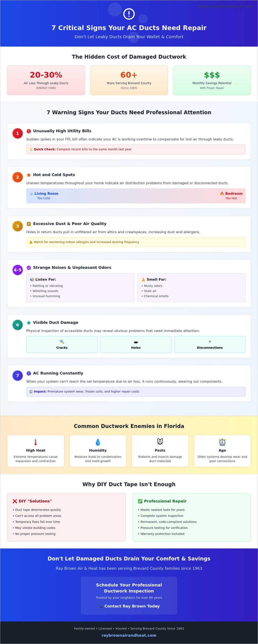Select the Contact Ray Brown Today button

(x=129, y=606)
